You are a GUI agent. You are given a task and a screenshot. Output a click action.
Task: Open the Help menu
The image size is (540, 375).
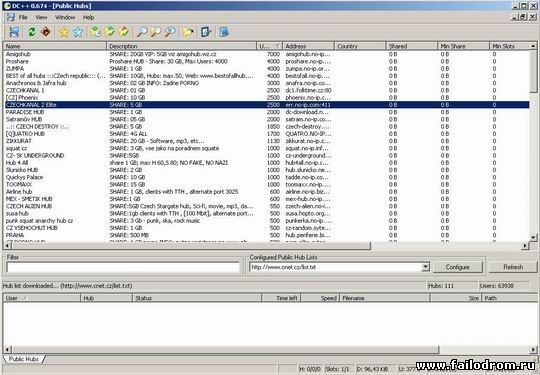point(89,17)
